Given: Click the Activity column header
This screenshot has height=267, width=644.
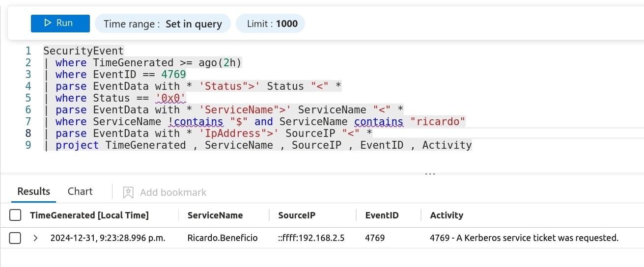Looking at the screenshot, I should tap(447, 215).
